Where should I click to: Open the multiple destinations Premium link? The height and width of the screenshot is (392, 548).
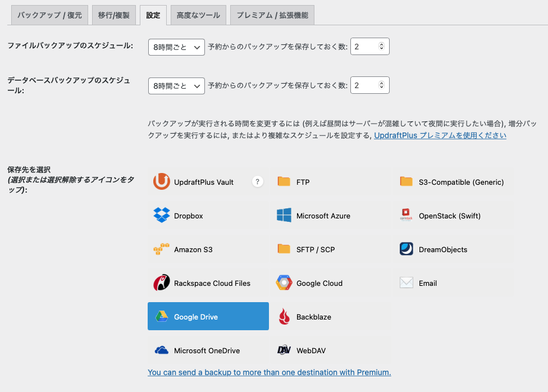pos(269,372)
